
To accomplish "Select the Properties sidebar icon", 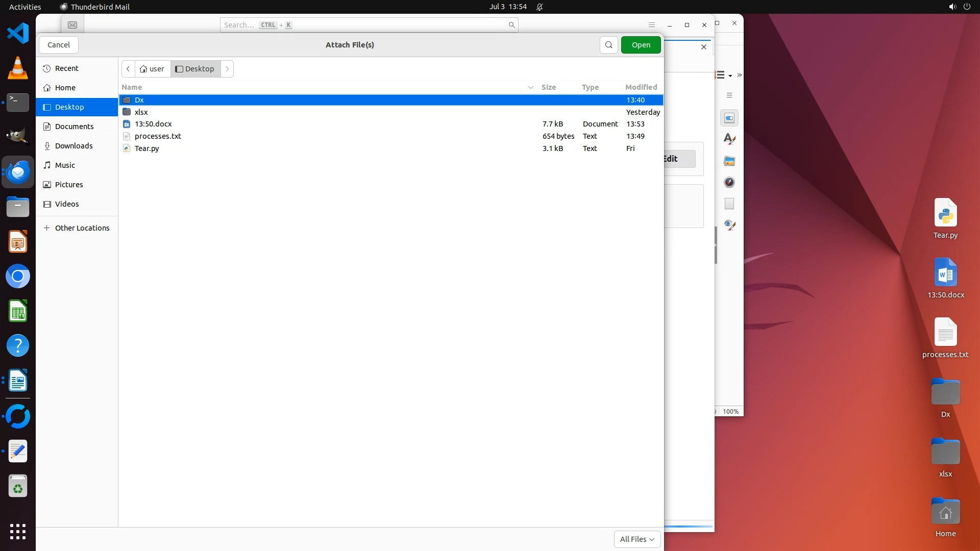I will coord(729,118).
